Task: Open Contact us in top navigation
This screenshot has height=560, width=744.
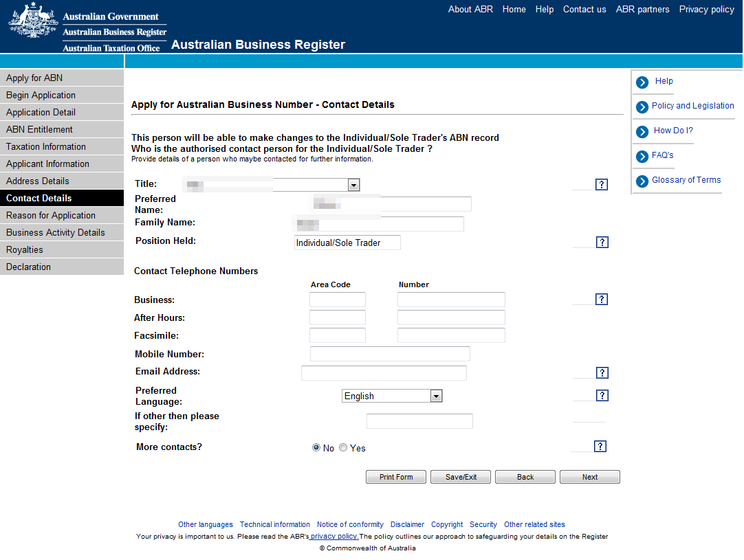Action: point(584,10)
